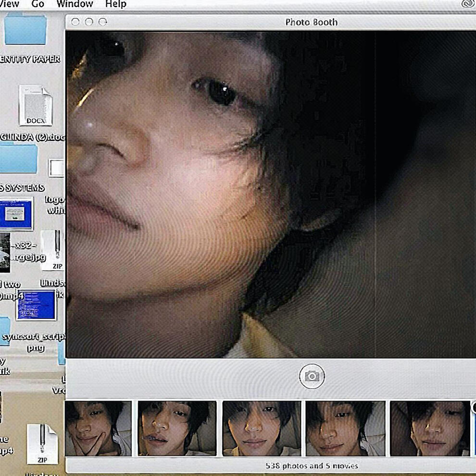Close the Photo Booth window
The width and height of the screenshot is (476, 476).
[x=75, y=22]
